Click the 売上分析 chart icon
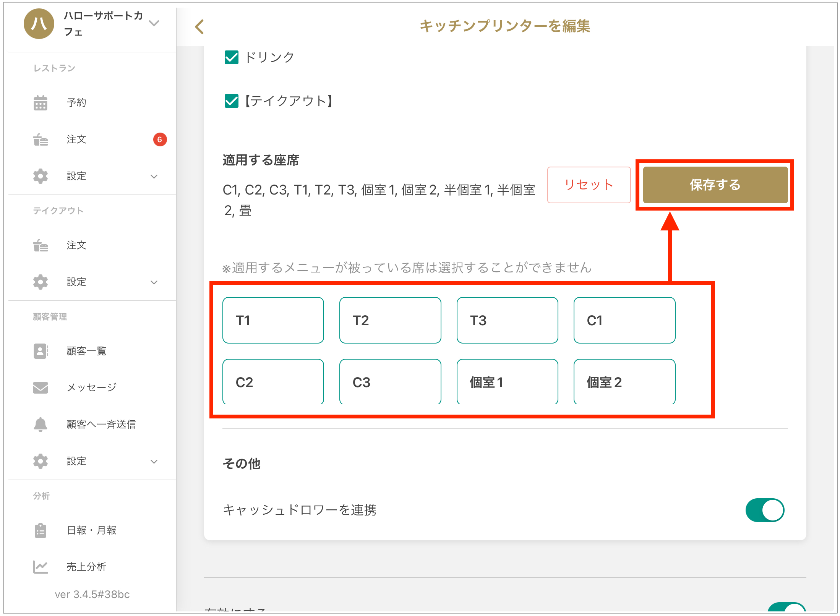 (41, 567)
